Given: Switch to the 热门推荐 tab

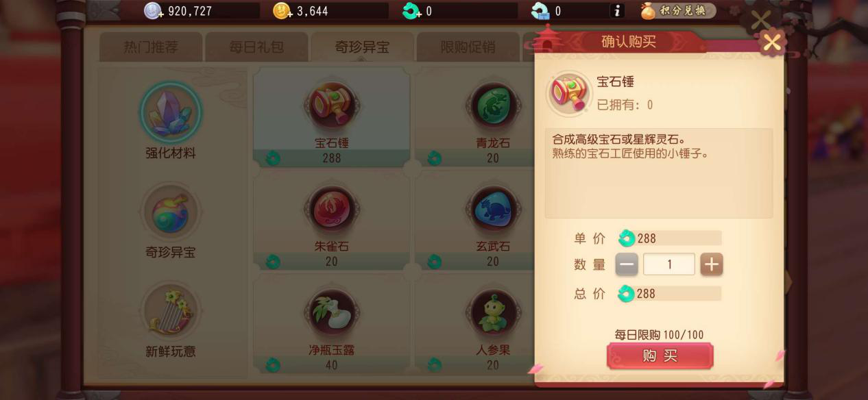Looking at the screenshot, I should pyautogui.click(x=151, y=47).
